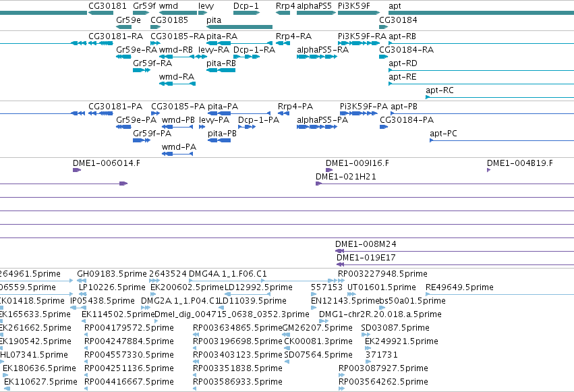Screen dimensions: 574x392
Task: Select the Gr59f-RA transcript
Action: pyautogui.click(x=141, y=70)
